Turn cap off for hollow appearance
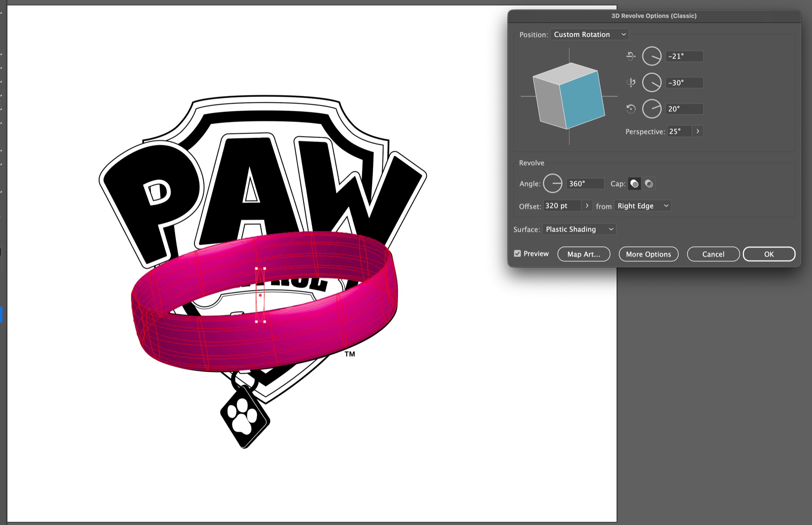The width and height of the screenshot is (812, 525). (x=649, y=184)
